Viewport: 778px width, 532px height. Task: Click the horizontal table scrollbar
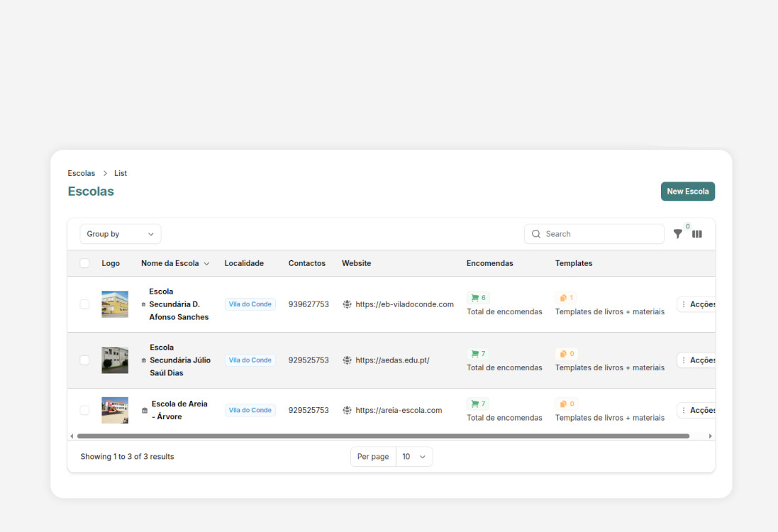383,436
